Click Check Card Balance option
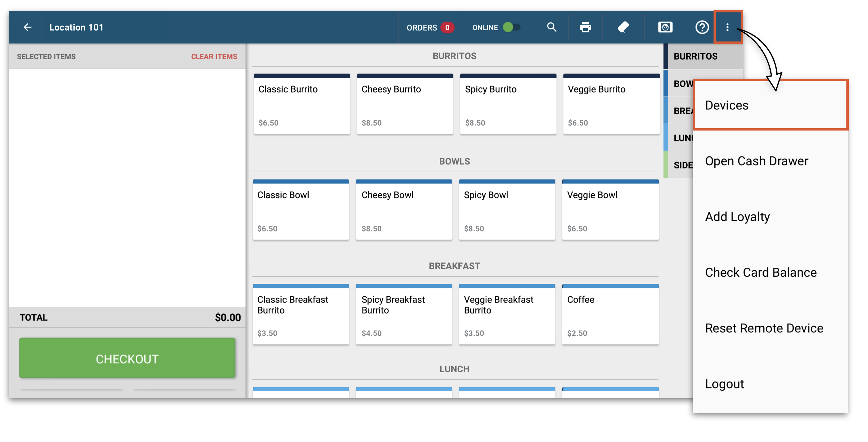Image resolution: width=868 pixels, height=442 pixels. [761, 272]
